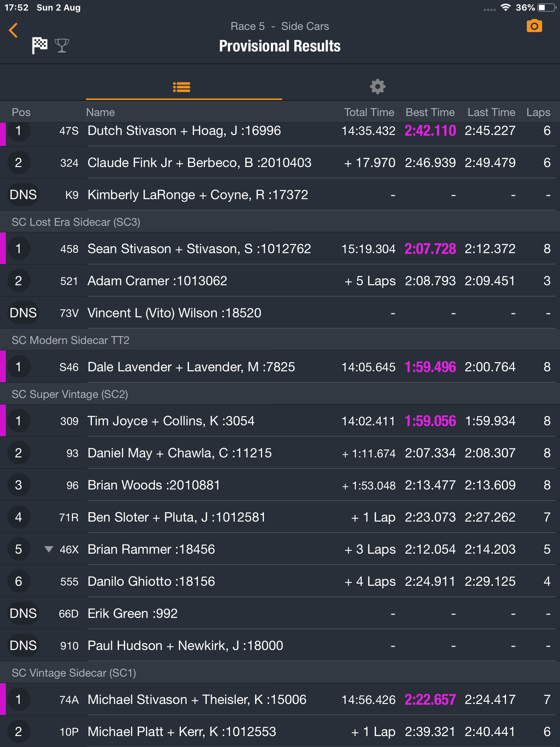
Task: Select the orange list view tab
Action: tap(182, 87)
